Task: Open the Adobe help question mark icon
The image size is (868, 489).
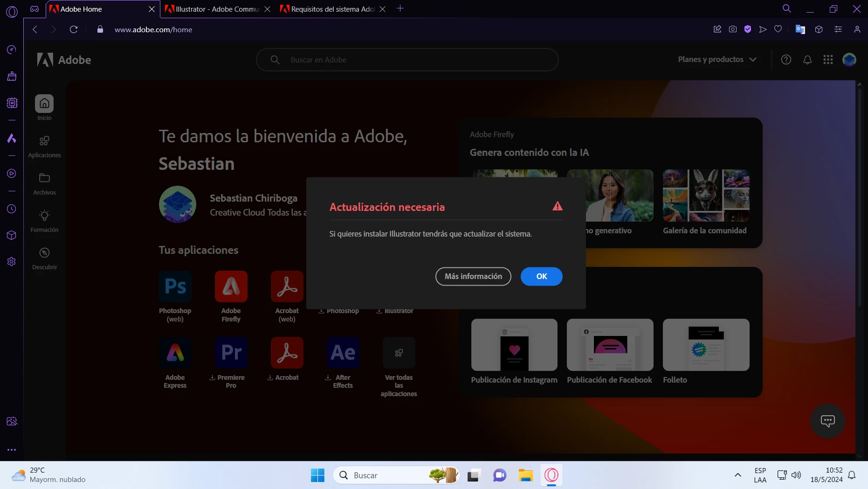Action: pyautogui.click(x=786, y=59)
